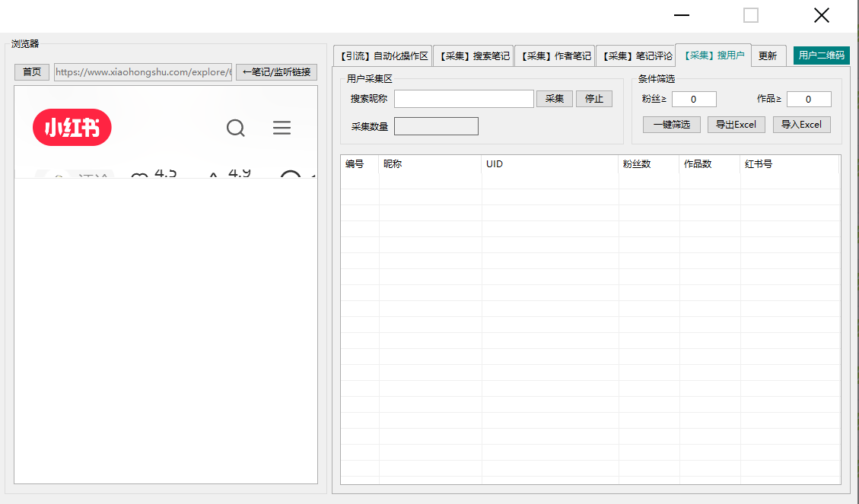Click the 一键筛选 button
The image size is (859, 504).
point(671,125)
